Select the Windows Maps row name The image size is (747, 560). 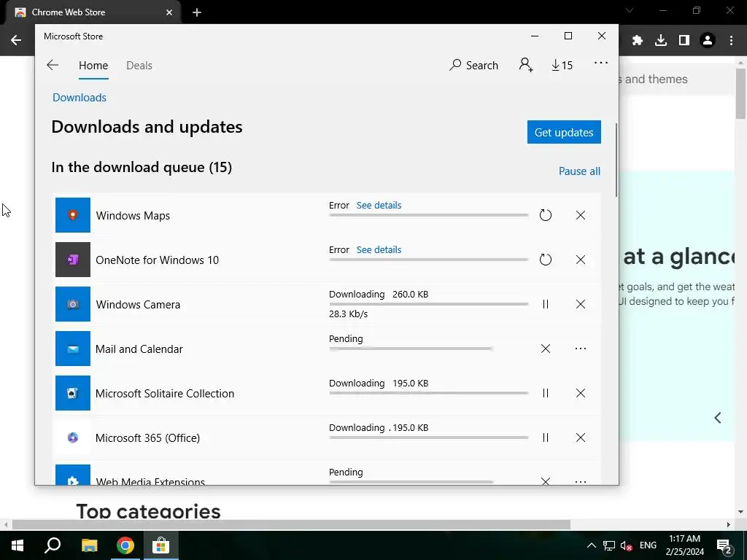[133, 216]
